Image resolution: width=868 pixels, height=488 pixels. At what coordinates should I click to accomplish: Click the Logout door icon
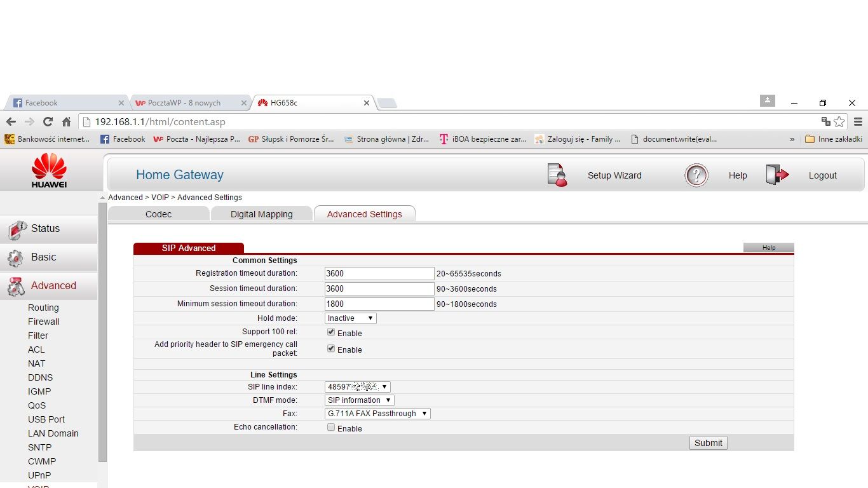click(x=776, y=175)
